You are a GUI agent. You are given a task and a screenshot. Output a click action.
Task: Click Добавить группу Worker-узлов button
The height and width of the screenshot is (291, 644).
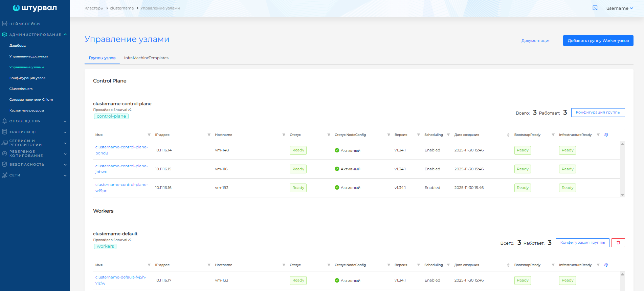point(598,41)
